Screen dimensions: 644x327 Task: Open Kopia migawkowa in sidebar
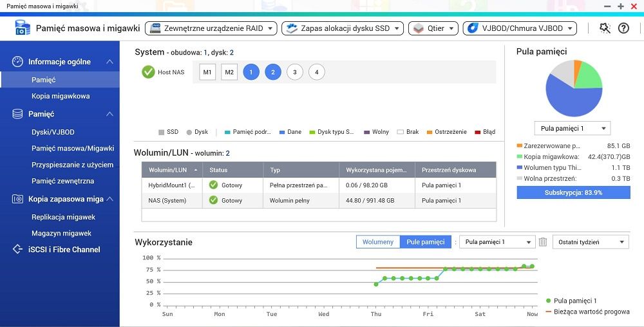pos(61,96)
